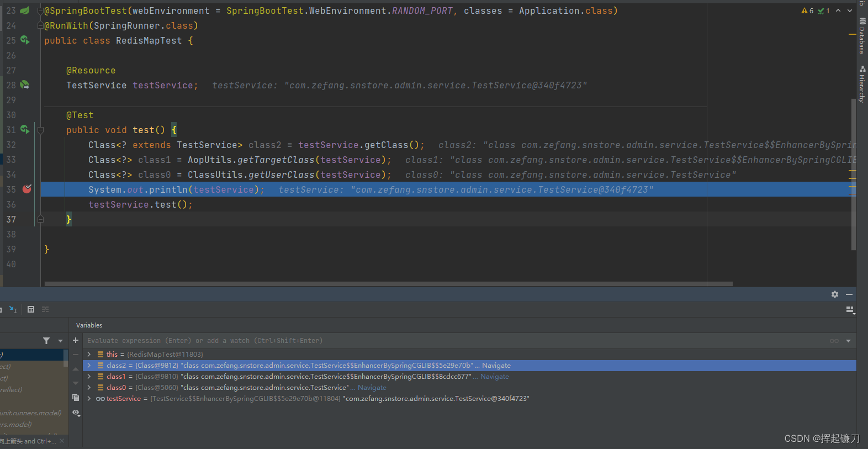Viewport: 868px width, 449px height.
Task: Click the glasses icon in the expression field
Action: pyautogui.click(x=834, y=341)
